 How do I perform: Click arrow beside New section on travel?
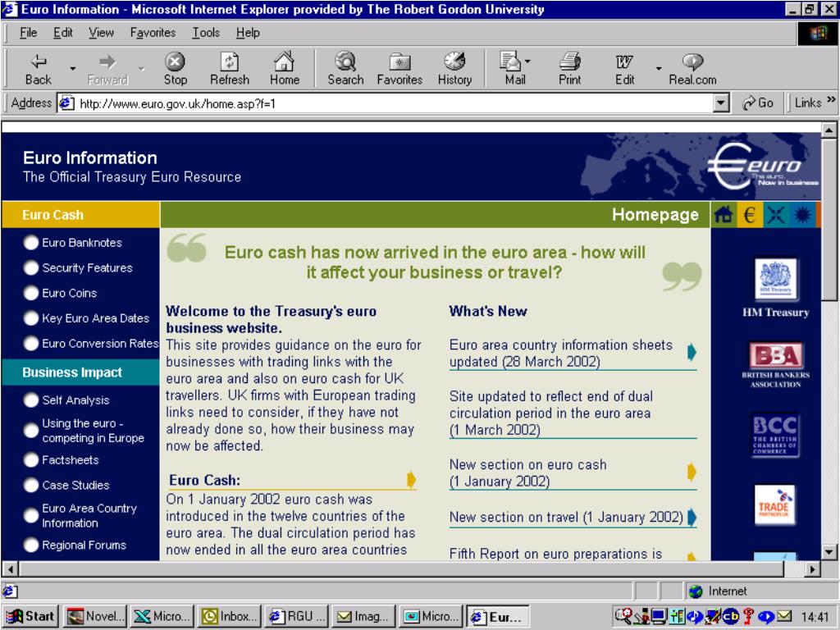(692, 517)
